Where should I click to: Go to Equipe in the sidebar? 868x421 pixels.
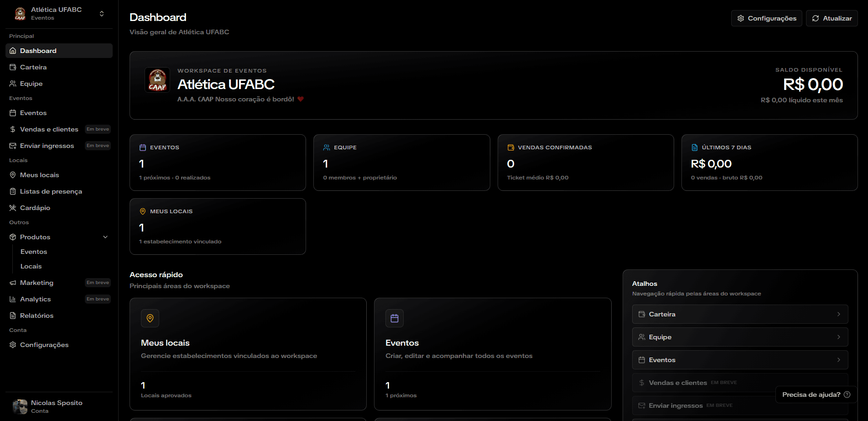(x=59, y=84)
